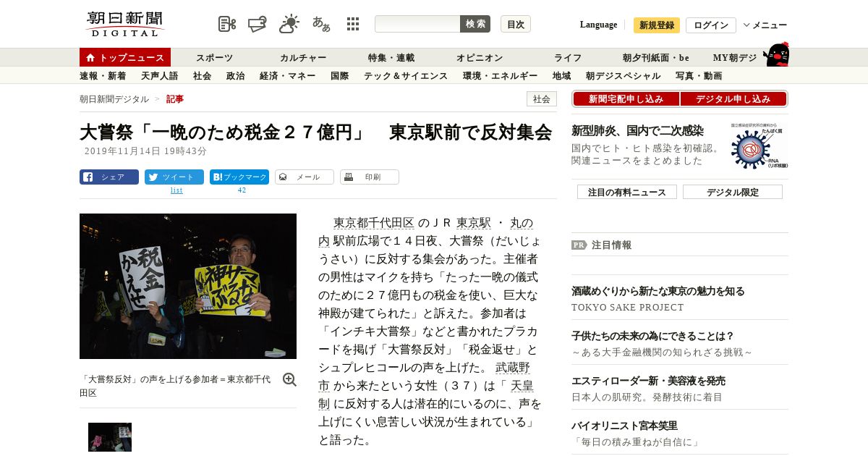Open 子供たちの未来の為にできることは？ link
The width and height of the screenshot is (868, 456).
click(653, 336)
